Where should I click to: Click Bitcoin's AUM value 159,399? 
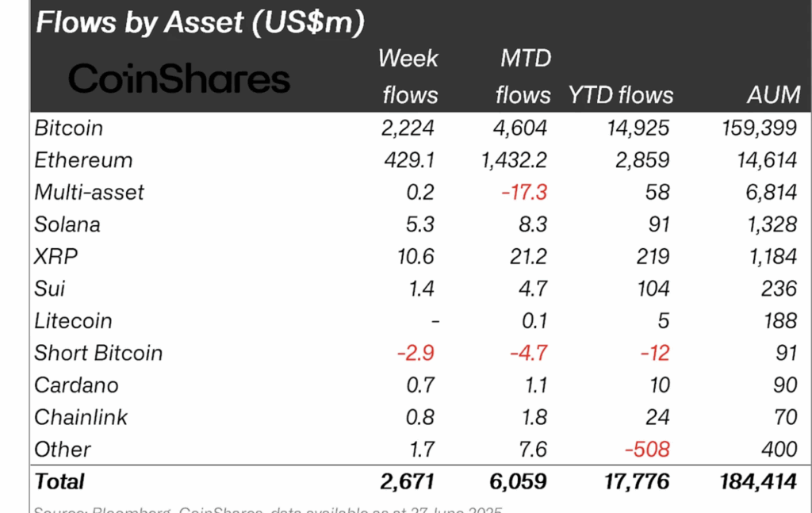click(x=759, y=128)
